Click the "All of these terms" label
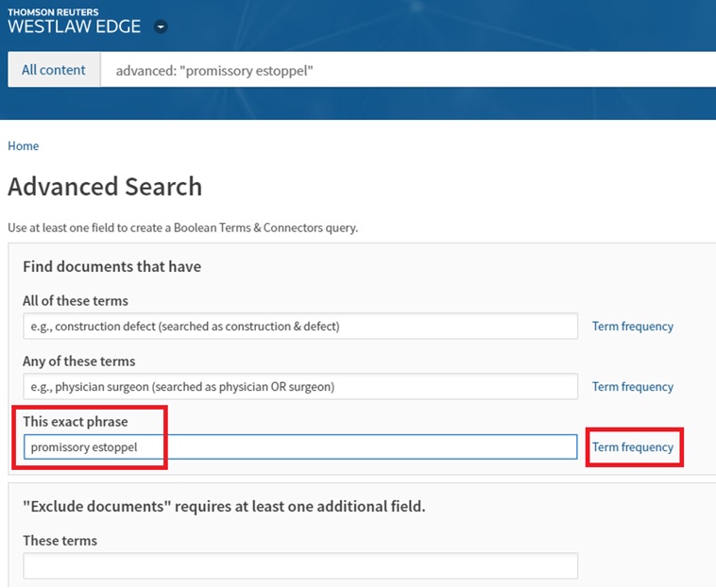Image resolution: width=716 pixels, height=588 pixels. pos(76,301)
